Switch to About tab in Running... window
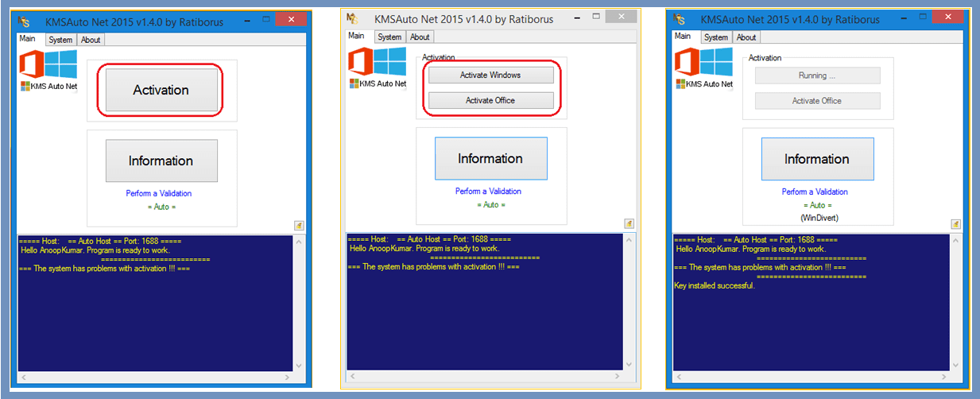 pos(746,37)
